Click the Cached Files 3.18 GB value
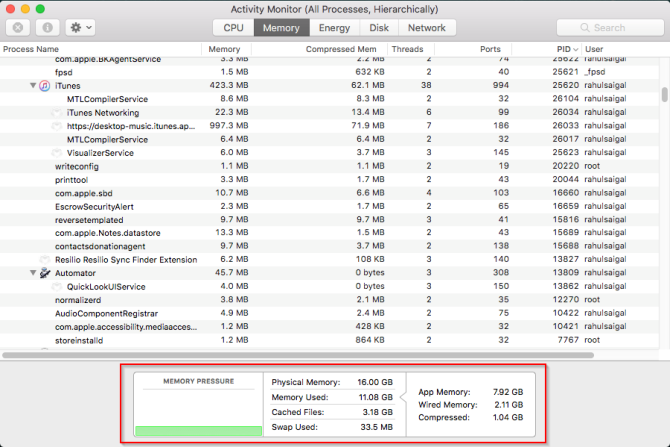 pyautogui.click(x=377, y=412)
